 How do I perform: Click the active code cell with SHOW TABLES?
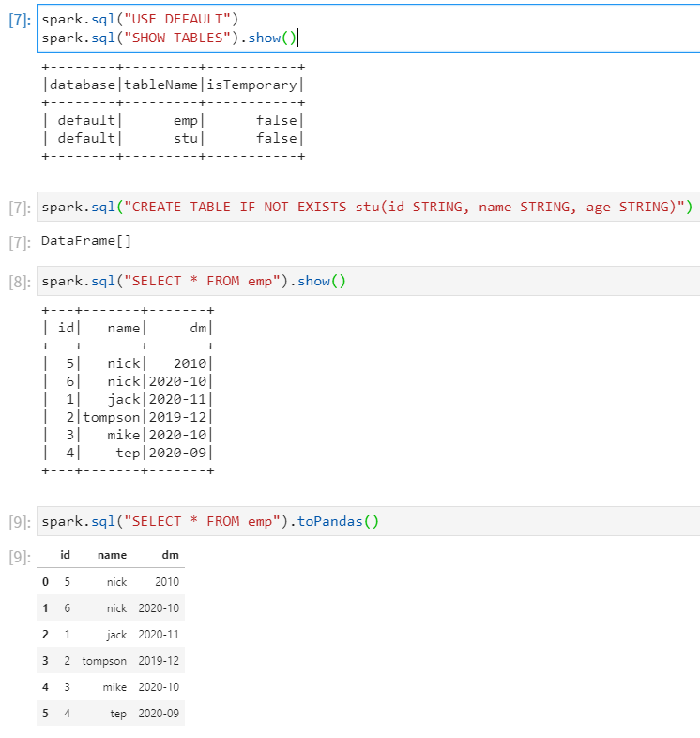point(369,28)
